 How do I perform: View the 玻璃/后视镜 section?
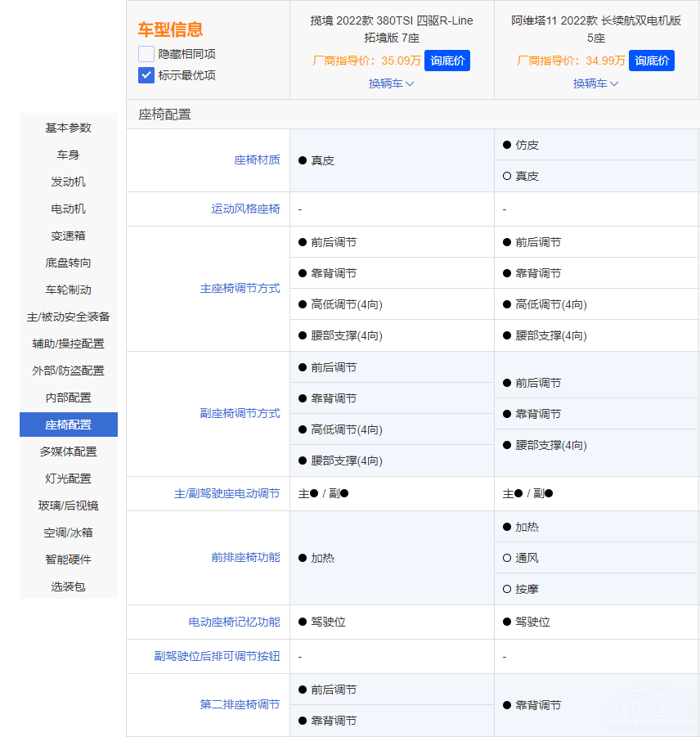pyautogui.click(x=68, y=506)
